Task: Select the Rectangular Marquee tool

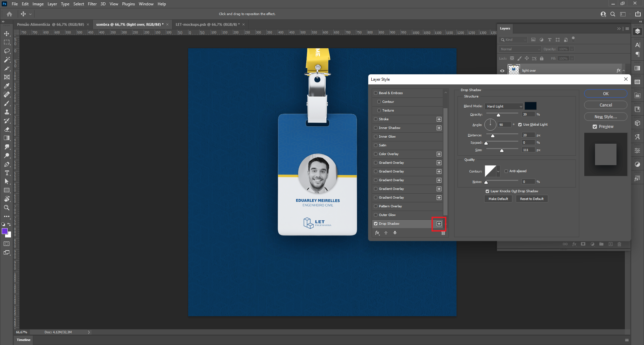Action: (x=7, y=42)
